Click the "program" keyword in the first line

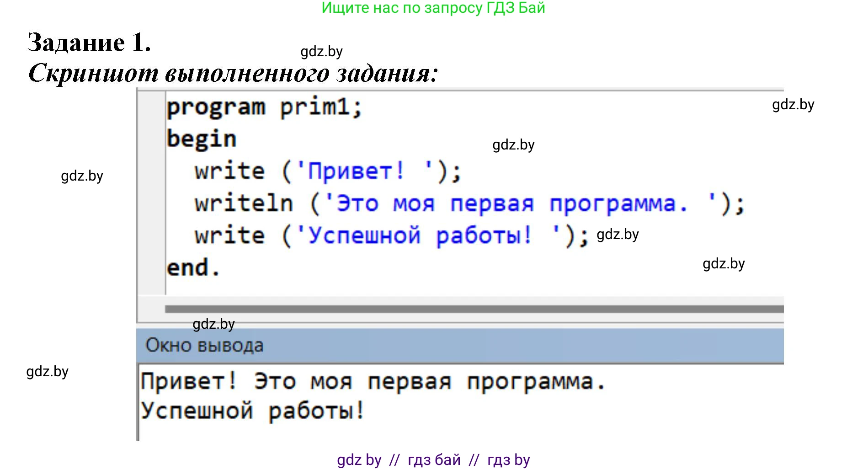tap(216, 108)
